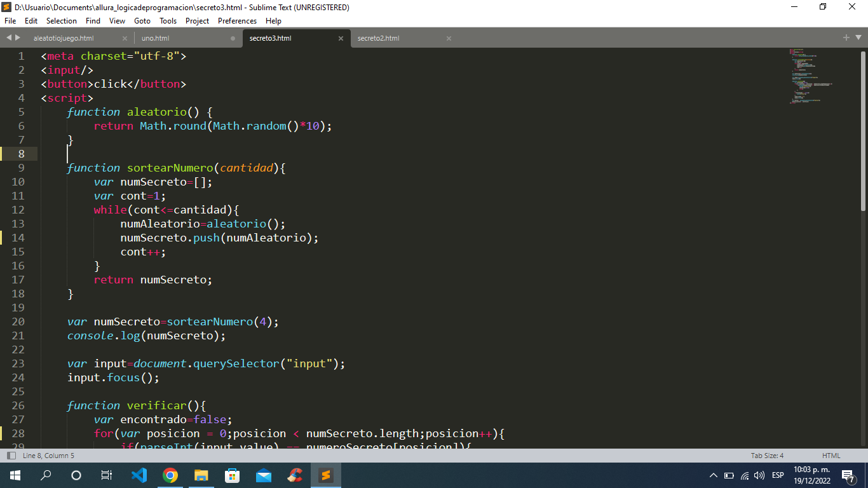Open the Preferences menu
Image resolution: width=868 pixels, height=488 pixels.
237,21
